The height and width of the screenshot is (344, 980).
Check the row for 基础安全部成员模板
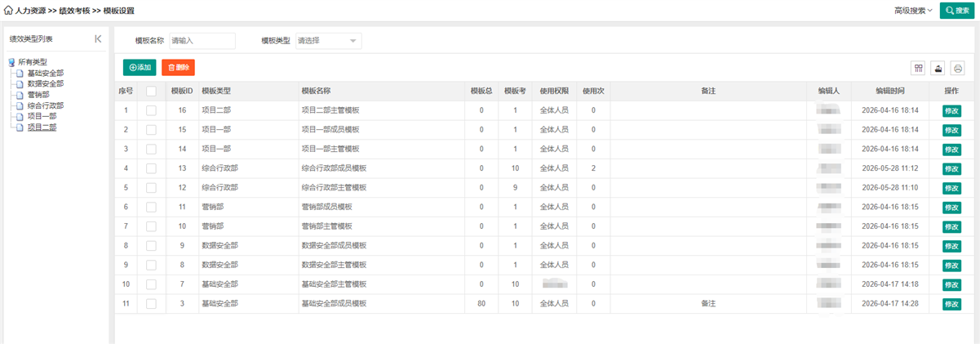[151, 304]
